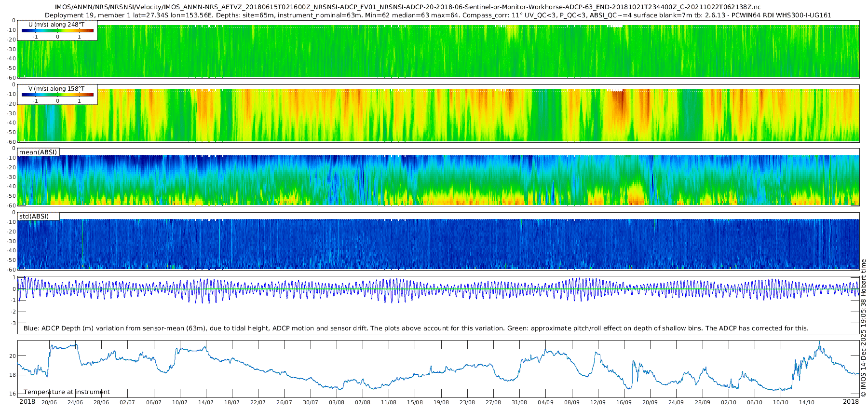Image resolution: width=868 pixels, height=410 pixels.
Task: Click the Deployment 19 metadata subtitle line
Action: [x=438, y=15]
